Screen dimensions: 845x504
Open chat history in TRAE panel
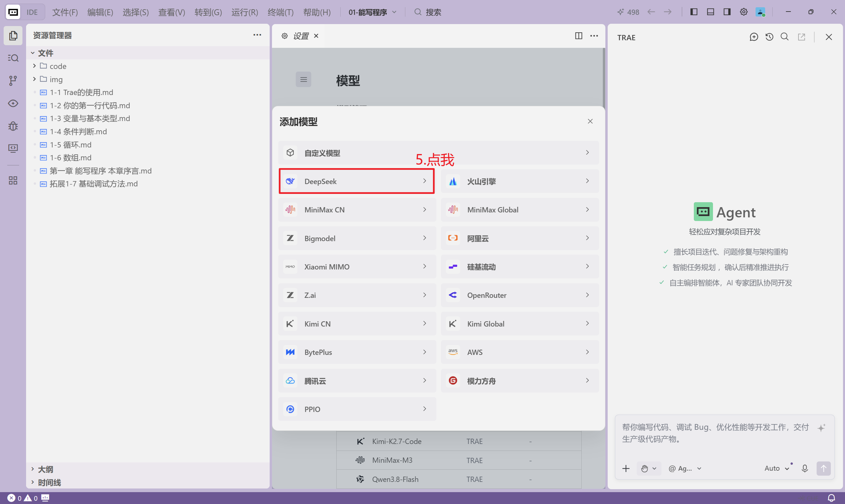point(769,37)
